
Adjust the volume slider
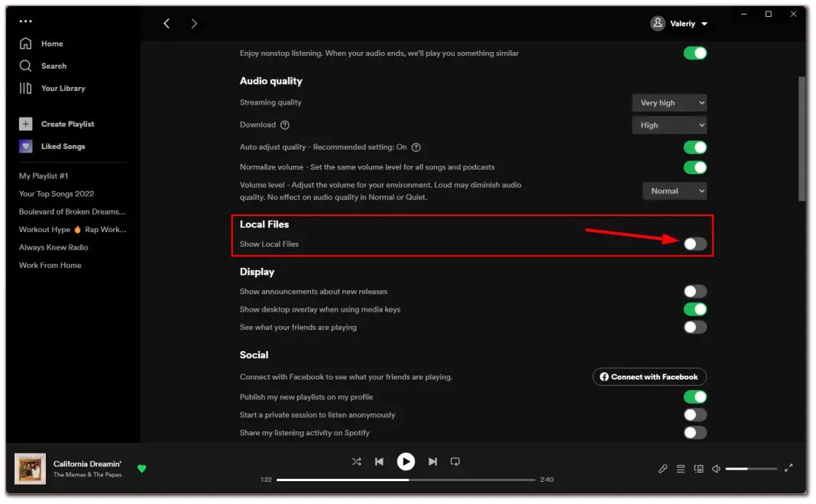coord(750,468)
